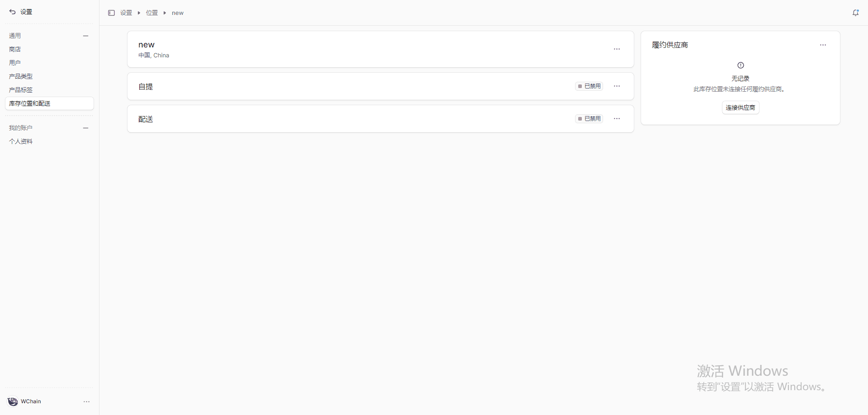The height and width of the screenshot is (415, 868).
Task: Open the WChain user options menu
Action: [86, 401]
